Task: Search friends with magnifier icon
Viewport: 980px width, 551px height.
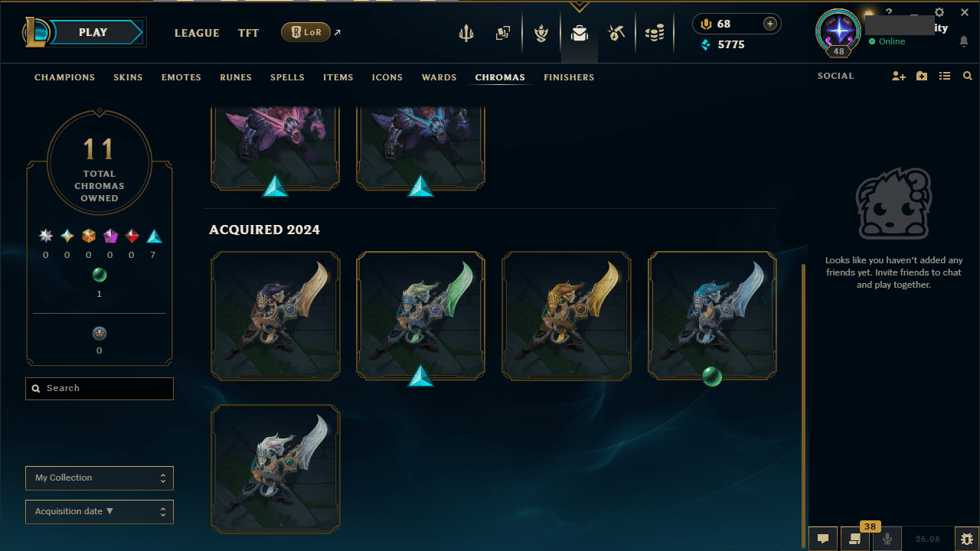Action: point(968,77)
